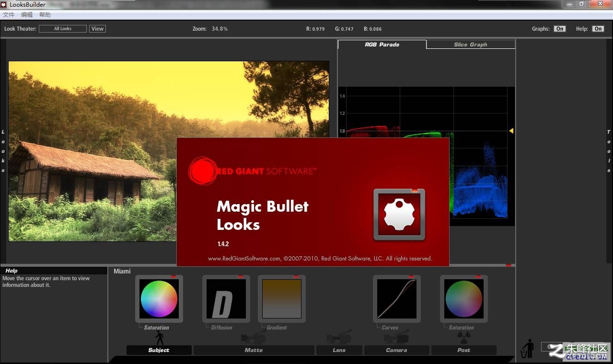Click the 1.0 scale label on the scope
This screenshot has height=364, width=613.
pyautogui.click(x=342, y=131)
